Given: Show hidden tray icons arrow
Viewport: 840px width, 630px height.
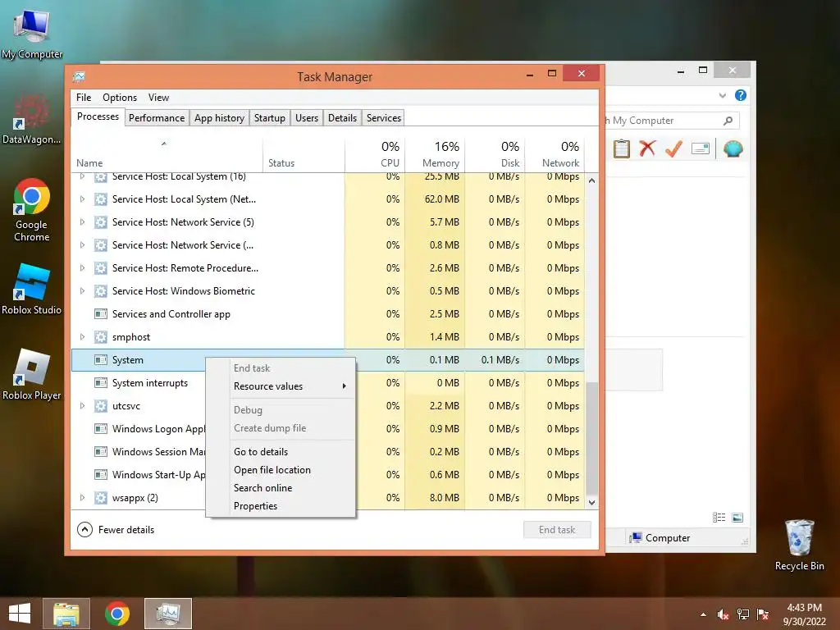Looking at the screenshot, I should (703, 614).
